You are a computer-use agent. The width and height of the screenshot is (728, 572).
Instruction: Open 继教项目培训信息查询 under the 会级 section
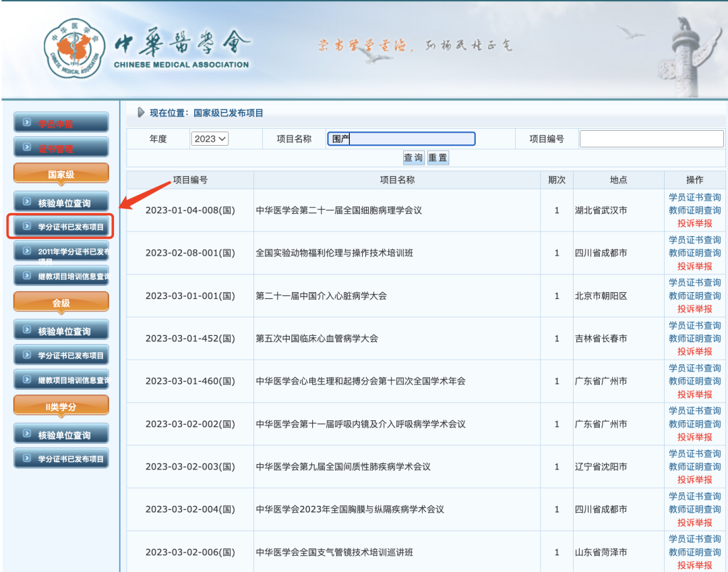pos(61,380)
